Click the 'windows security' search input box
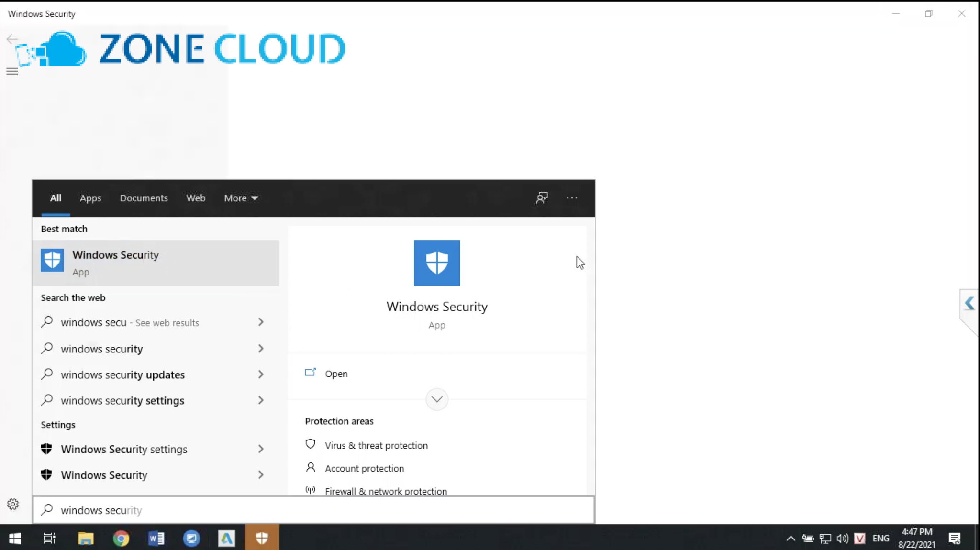 (313, 510)
